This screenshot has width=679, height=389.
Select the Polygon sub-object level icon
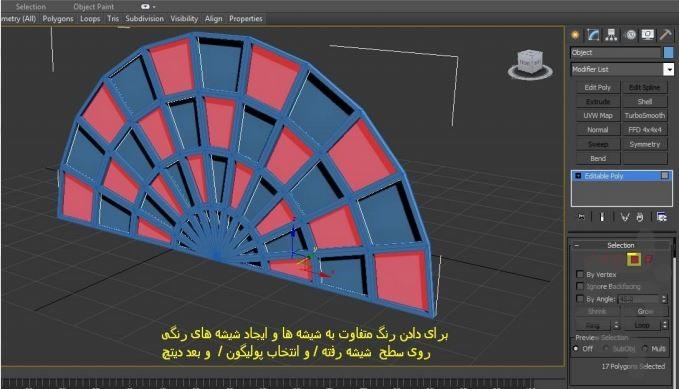[634, 259]
